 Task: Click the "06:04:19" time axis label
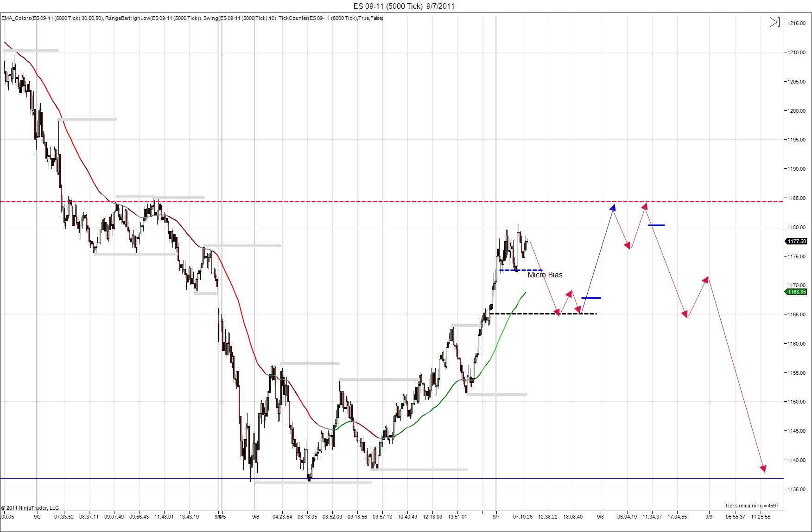[627, 517]
